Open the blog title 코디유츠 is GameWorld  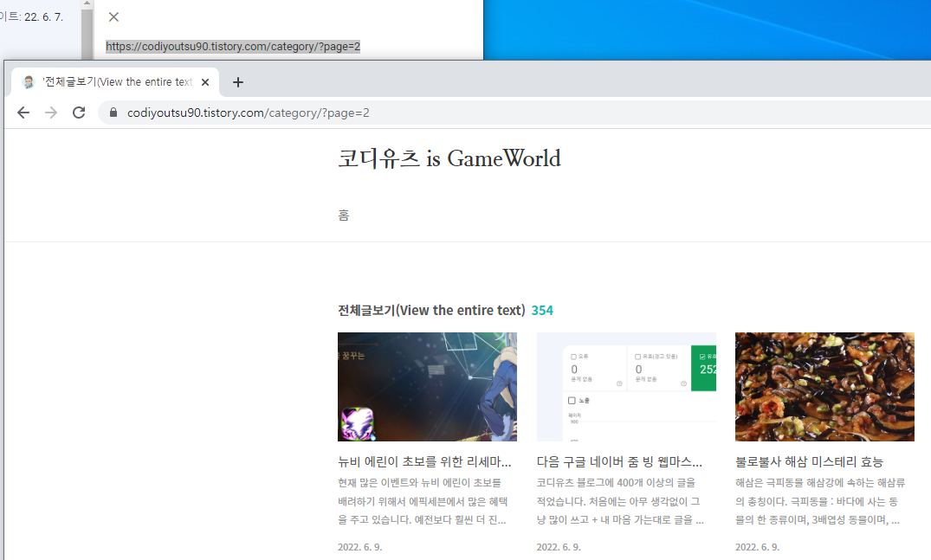(449, 158)
